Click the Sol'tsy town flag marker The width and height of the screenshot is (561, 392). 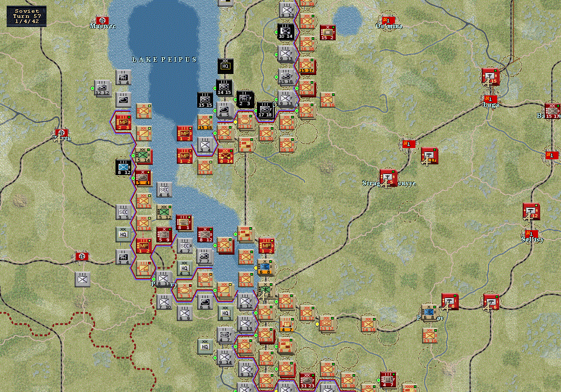532,234
